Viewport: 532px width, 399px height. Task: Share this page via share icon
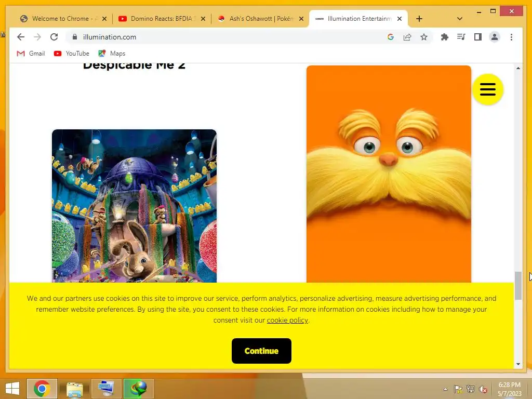407,37
